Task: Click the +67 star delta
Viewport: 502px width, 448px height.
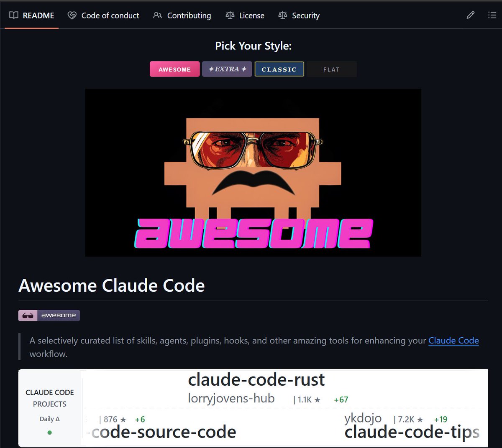Action: (x=341, y=400)
